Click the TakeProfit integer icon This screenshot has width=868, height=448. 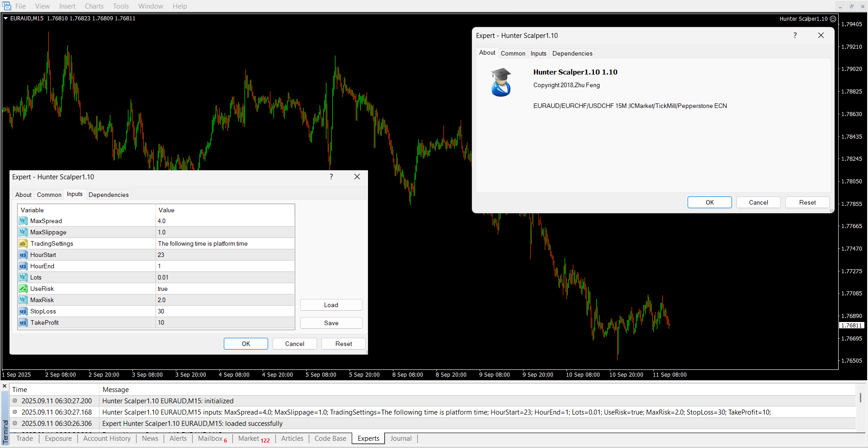coord(23,322)
